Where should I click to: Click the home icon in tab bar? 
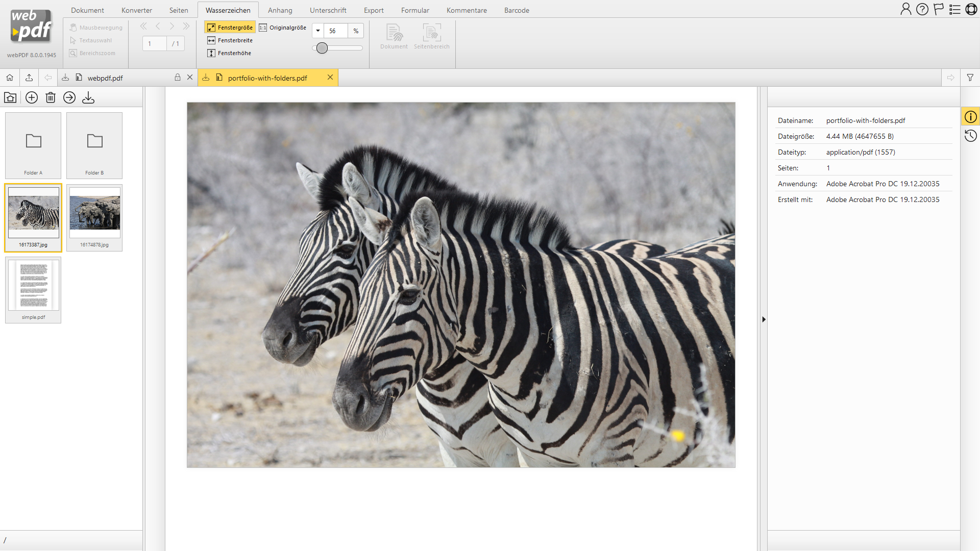[10, 78]
